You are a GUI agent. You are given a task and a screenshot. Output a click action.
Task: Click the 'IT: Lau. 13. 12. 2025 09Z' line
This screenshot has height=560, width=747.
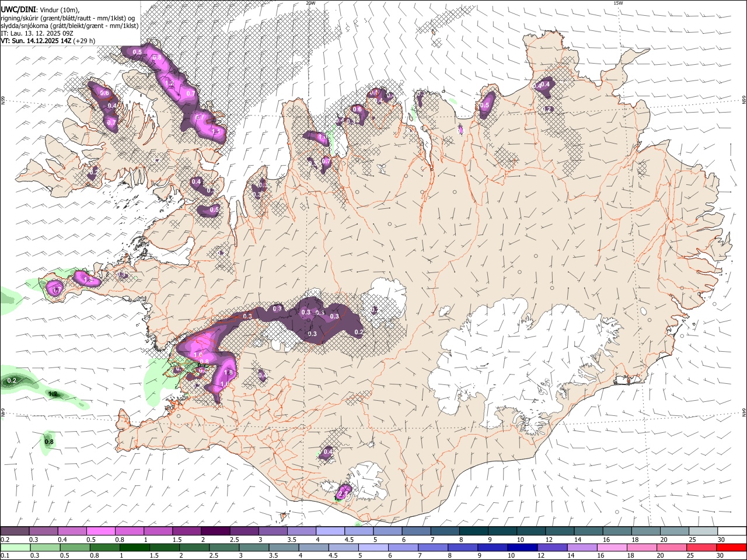[x=37, y=33]
